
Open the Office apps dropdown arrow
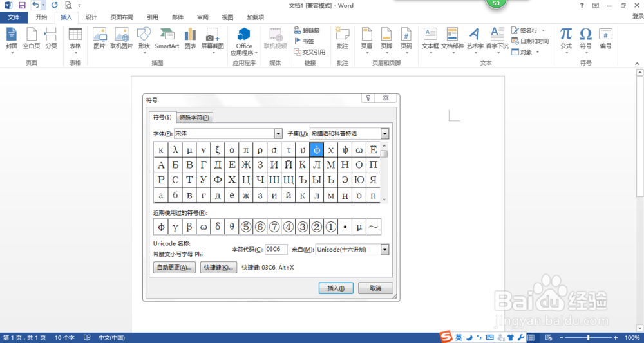click(256, 53)
